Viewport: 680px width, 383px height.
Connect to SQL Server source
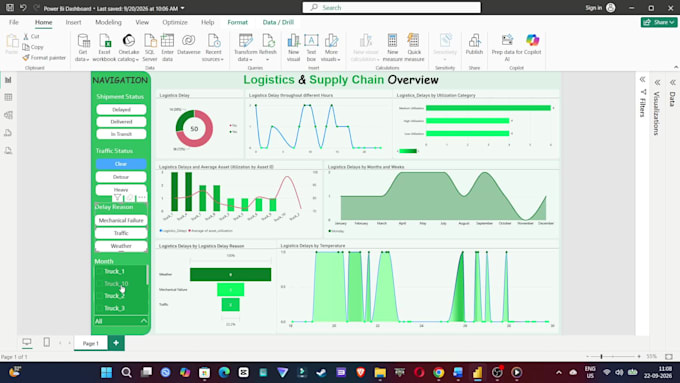pyautogui.click(x=150, y=48)
